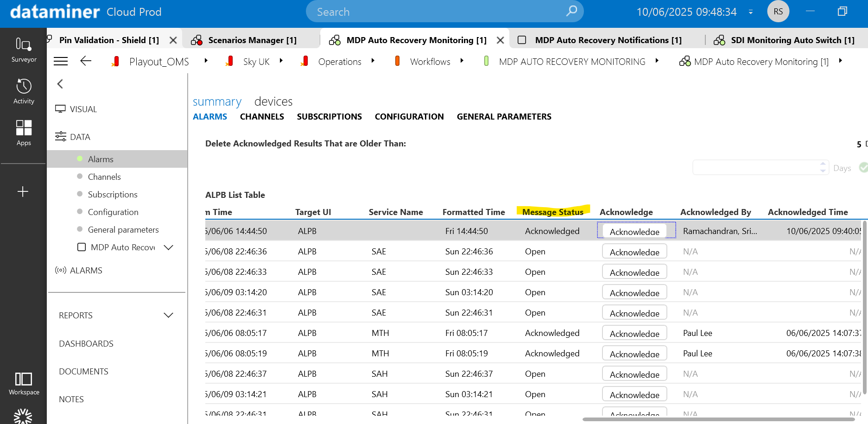Screen dimensions: 868x424
Task: Open NOTES in side panel
Action: tap(71, 399)
